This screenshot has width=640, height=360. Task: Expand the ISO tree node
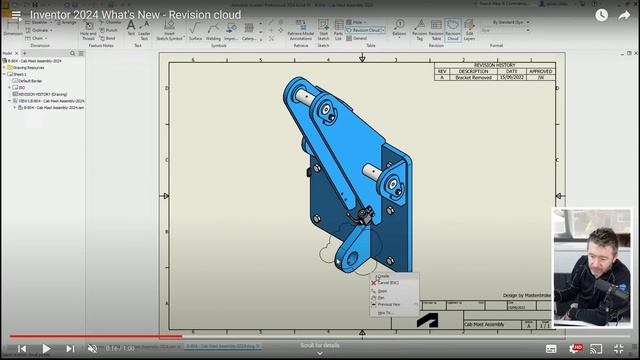[10, 87]
